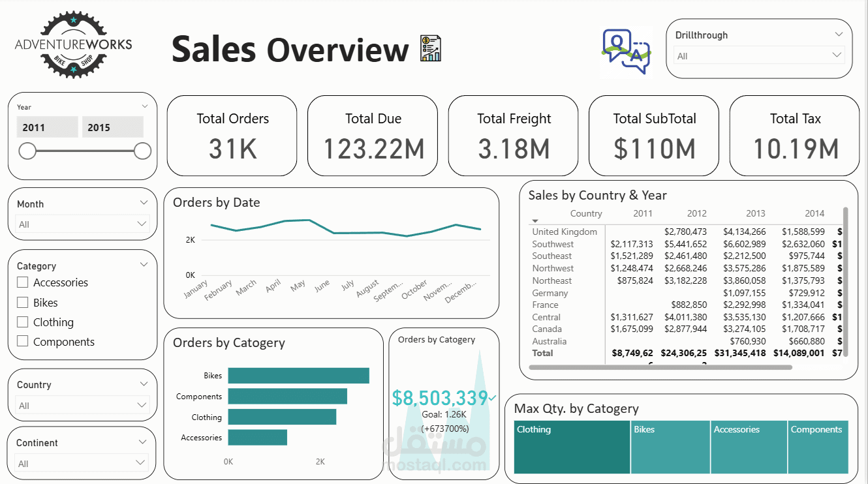Screen dimensions: 868x484
Task: Select the Total Tax 10.19M card
Action: [x=794, y=136]
